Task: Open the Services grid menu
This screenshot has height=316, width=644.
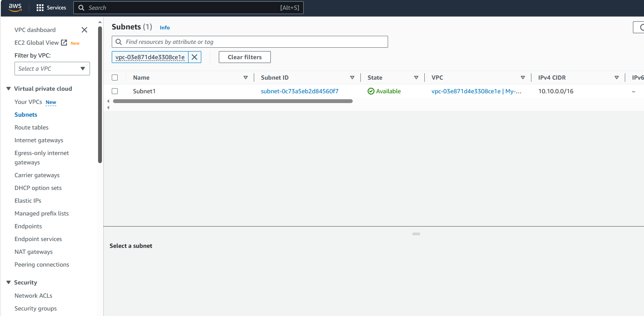Action: click(51, 7)
